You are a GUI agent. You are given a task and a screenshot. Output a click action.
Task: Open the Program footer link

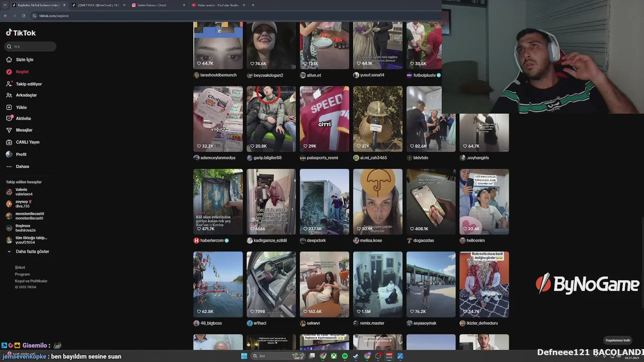(x=22, y=275)
